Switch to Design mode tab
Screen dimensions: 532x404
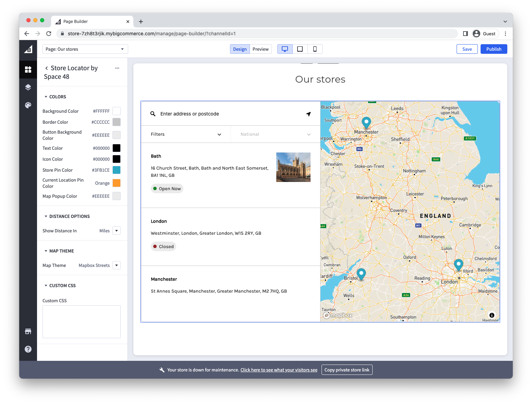click(240, 49)
